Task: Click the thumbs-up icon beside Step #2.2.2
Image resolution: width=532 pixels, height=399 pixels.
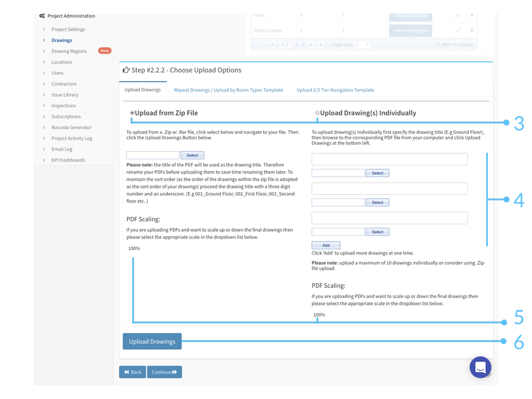Action: [x=126, y=70]
